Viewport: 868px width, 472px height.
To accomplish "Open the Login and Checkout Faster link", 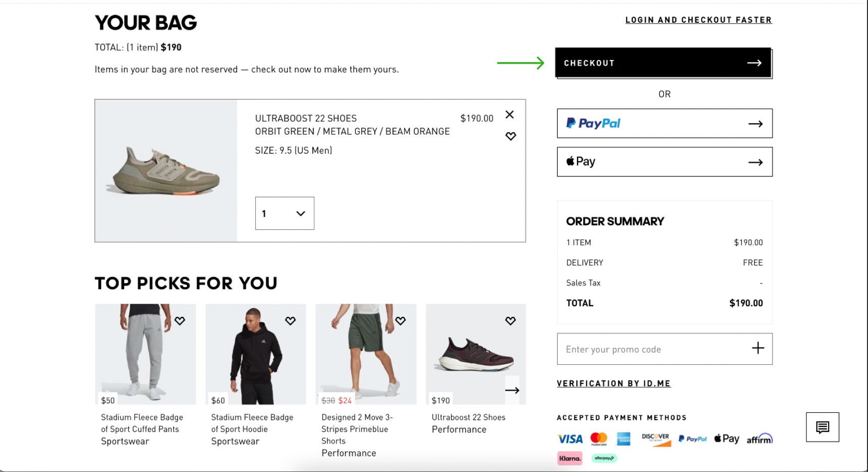I will point(698,20).
